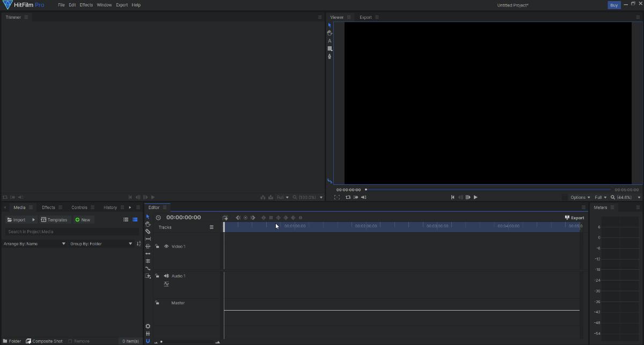Open the Export menu in the menu bar
The height and width of the screenshot is (345, 644).
(122, 5)
